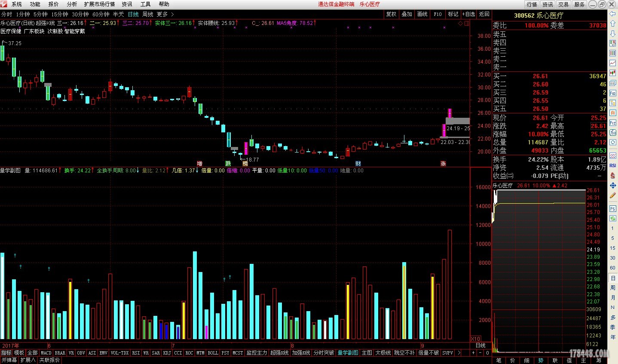Select 60分钟 period in top toolbar

101,14
